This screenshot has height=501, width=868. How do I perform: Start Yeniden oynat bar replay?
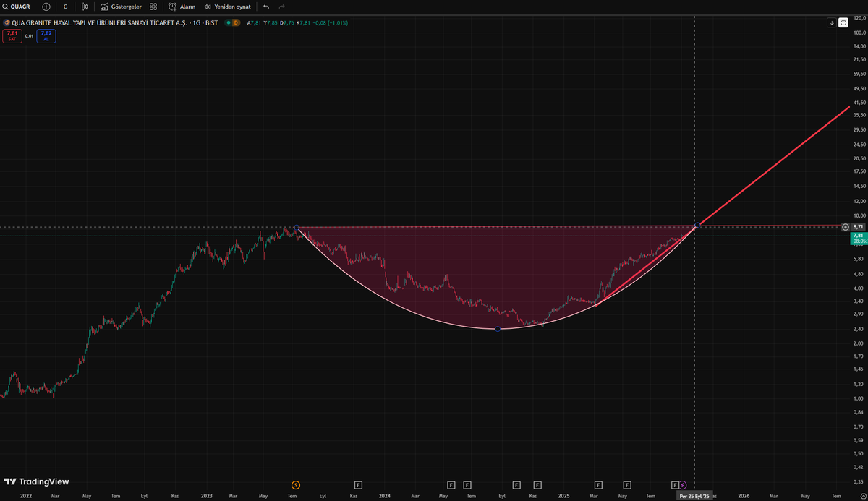(x=228, y=7)
